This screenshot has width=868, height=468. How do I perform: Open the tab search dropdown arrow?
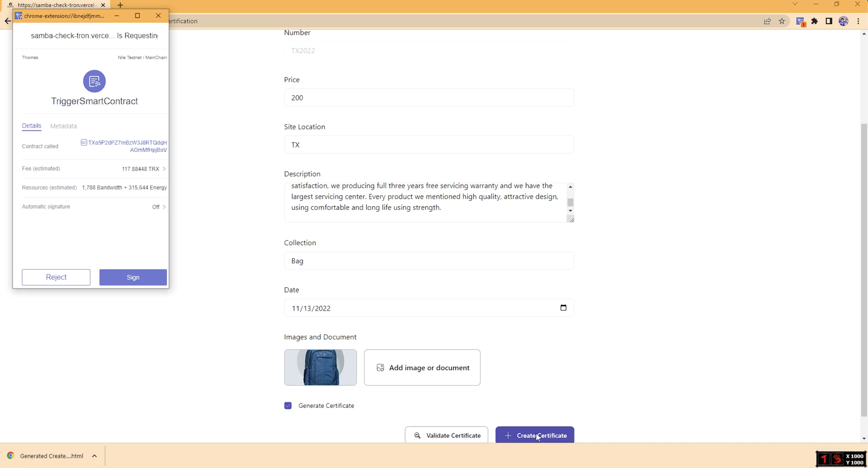[x=795, y=4]
